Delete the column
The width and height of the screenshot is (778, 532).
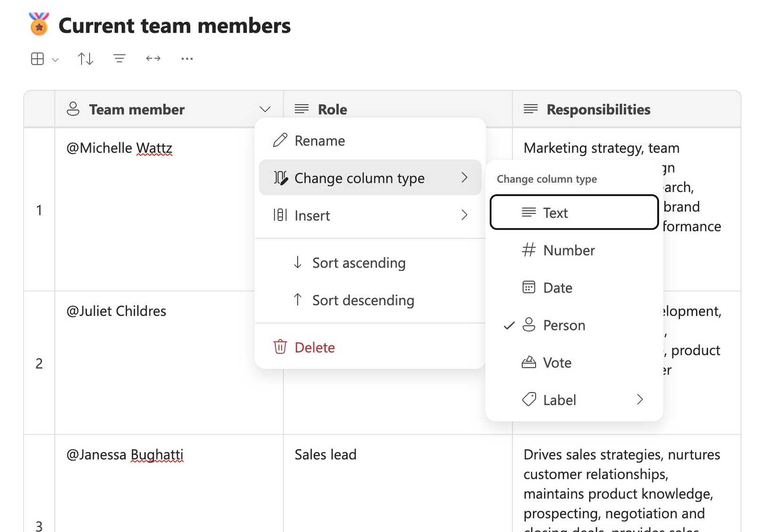(314, 348)
